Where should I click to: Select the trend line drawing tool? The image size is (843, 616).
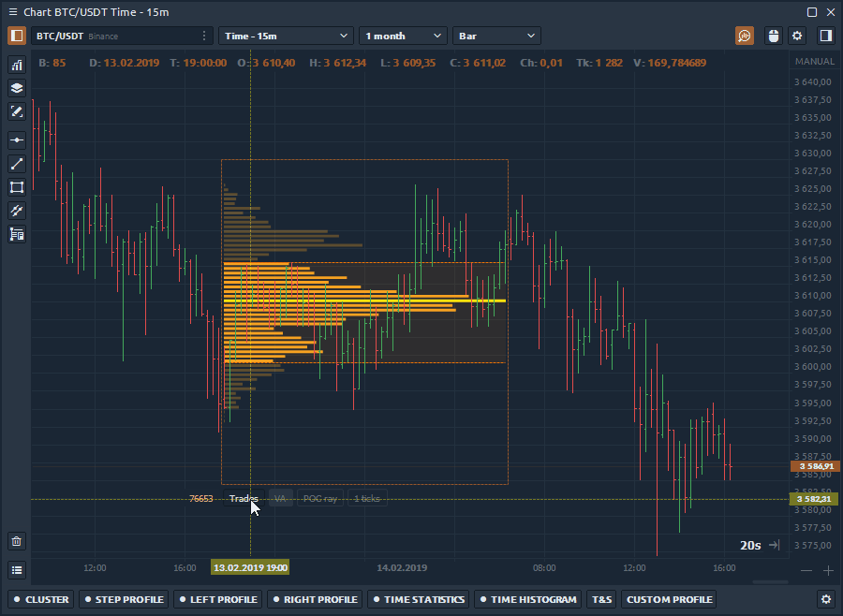tap(16, 164)
